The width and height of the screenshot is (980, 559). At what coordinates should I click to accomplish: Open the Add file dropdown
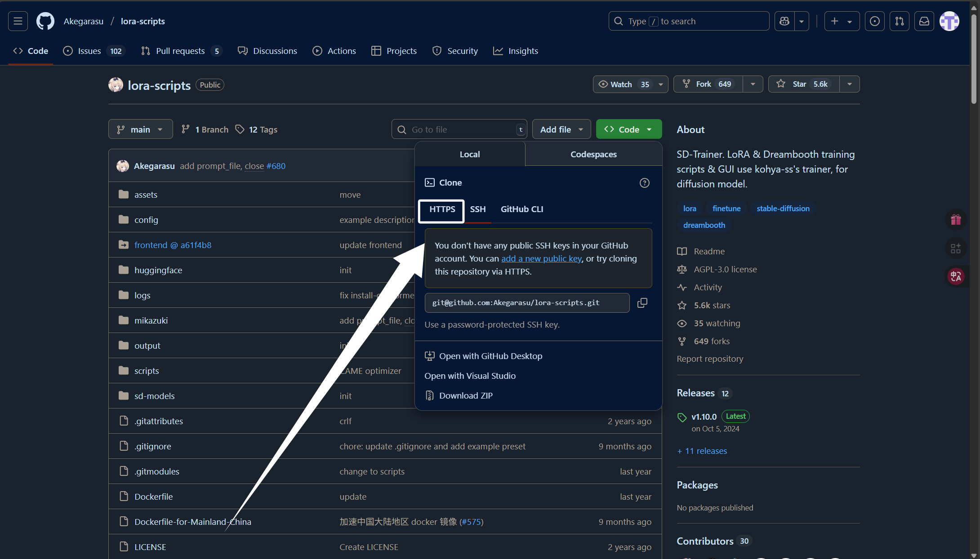click(561, 129)
